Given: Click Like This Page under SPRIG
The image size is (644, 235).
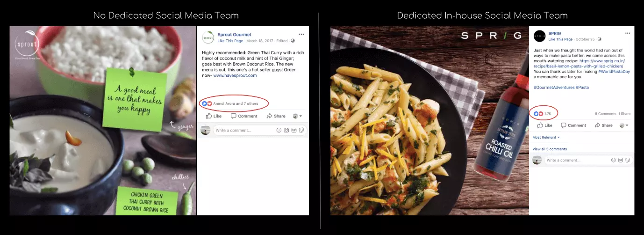Looking at the screenshot, I should (x=561, y=39).
